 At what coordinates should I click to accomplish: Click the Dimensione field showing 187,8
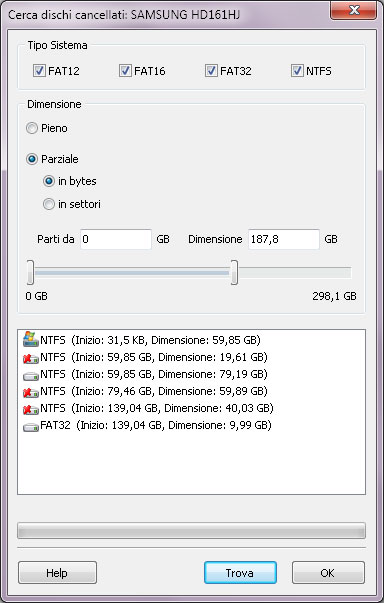[x=284, y=239]
